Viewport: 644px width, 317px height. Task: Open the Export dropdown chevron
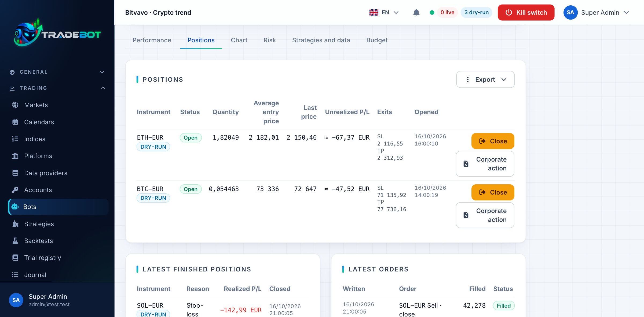tap(504, 79)
